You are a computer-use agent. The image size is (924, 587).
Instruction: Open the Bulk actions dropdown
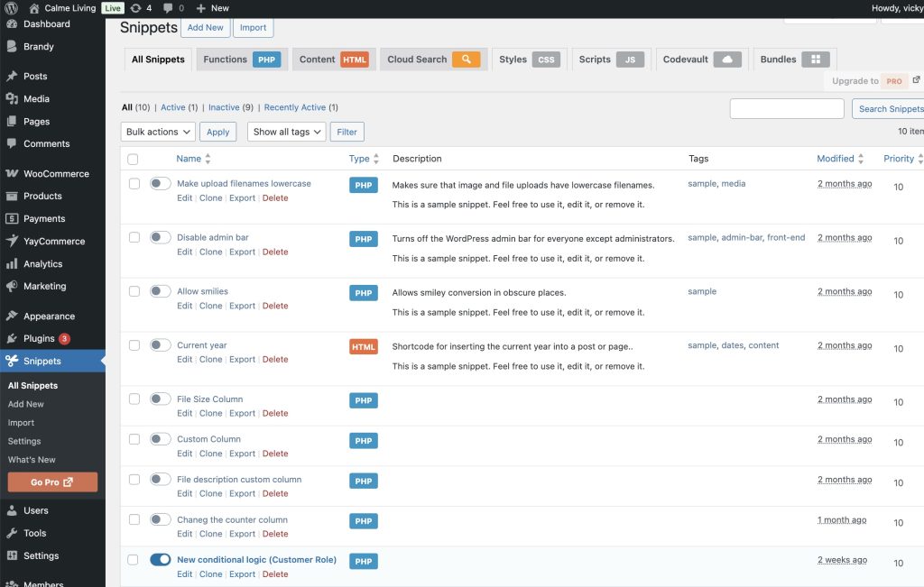(x=158, y=132)
